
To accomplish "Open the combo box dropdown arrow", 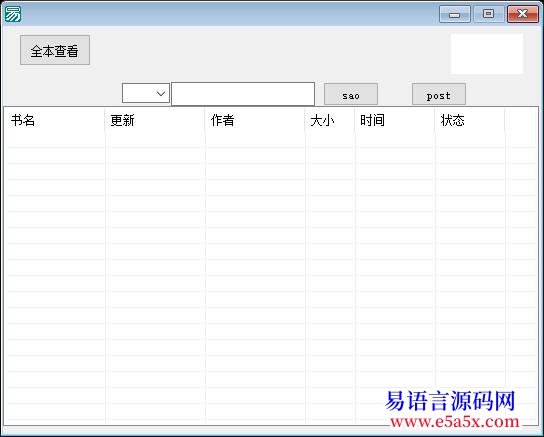I will (x=161, y=93).
